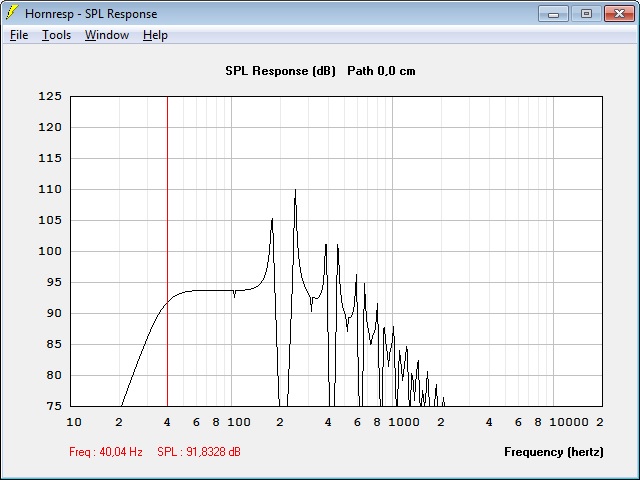This screenshot has height=480, width=640.
Task: Click the Hornresp lightning app icon
Action: pos(12,13)
